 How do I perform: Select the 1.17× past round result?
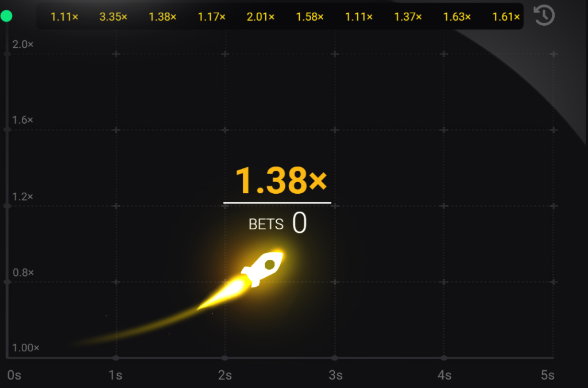pos(212,17)
